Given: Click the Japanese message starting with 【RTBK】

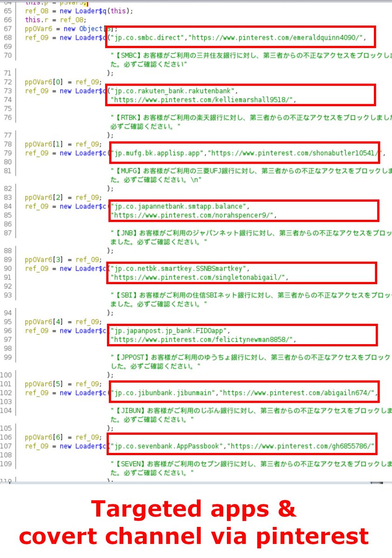Looking at the screenshot, I should [251, 122].
